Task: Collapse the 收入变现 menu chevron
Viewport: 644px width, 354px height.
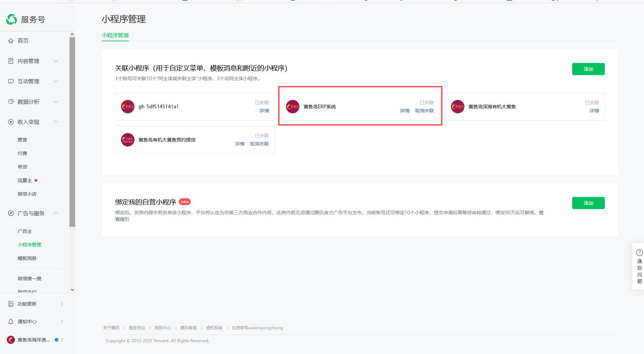Action: point(56,122)
